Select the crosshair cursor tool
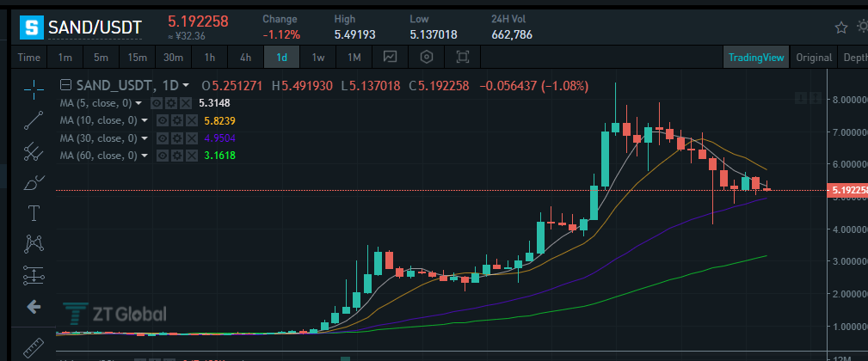This screenshot has width=868, height=361. point(34,89)
